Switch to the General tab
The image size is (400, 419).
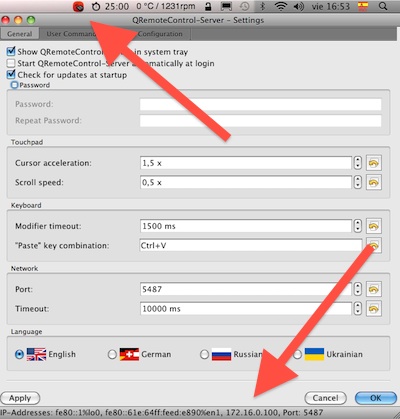(20, 34)
